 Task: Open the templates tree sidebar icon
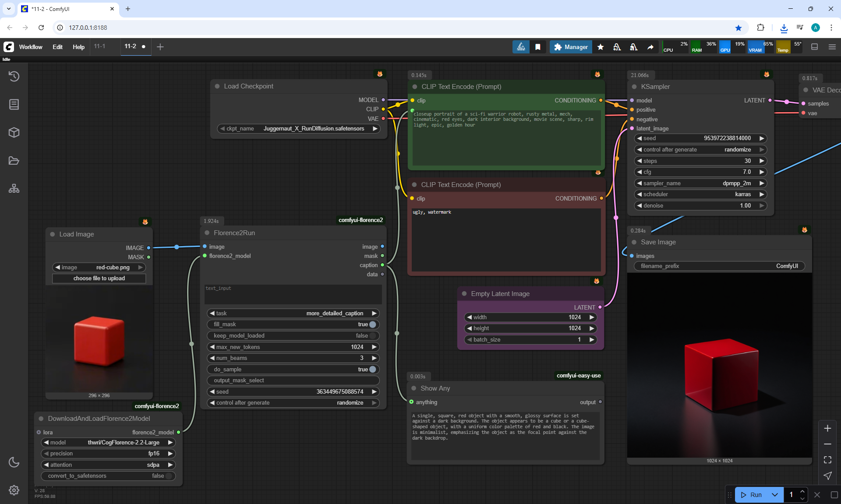point(14,189)
